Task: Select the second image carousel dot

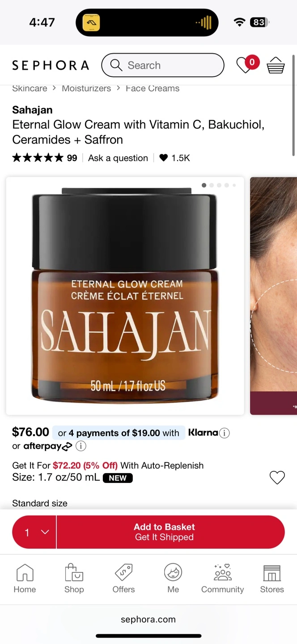Action: tap(212, 185)
